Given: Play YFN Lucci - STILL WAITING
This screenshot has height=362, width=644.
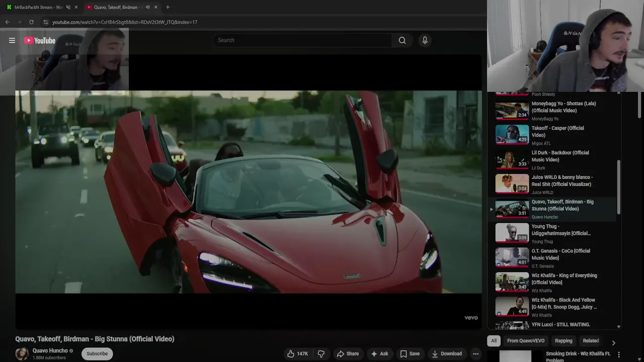Looking at the screenshot, I should tap(561, 324).
